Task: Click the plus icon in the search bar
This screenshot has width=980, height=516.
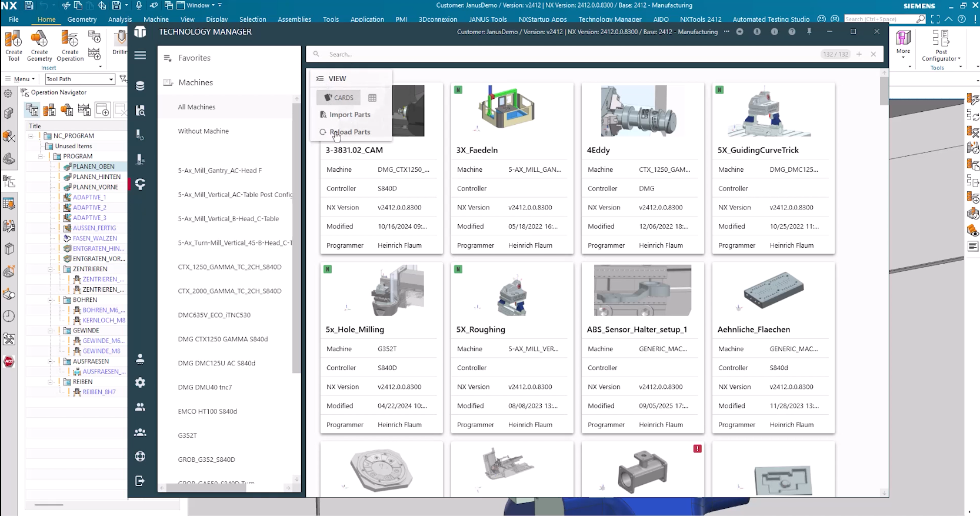Action: click(x=859, y=54)
